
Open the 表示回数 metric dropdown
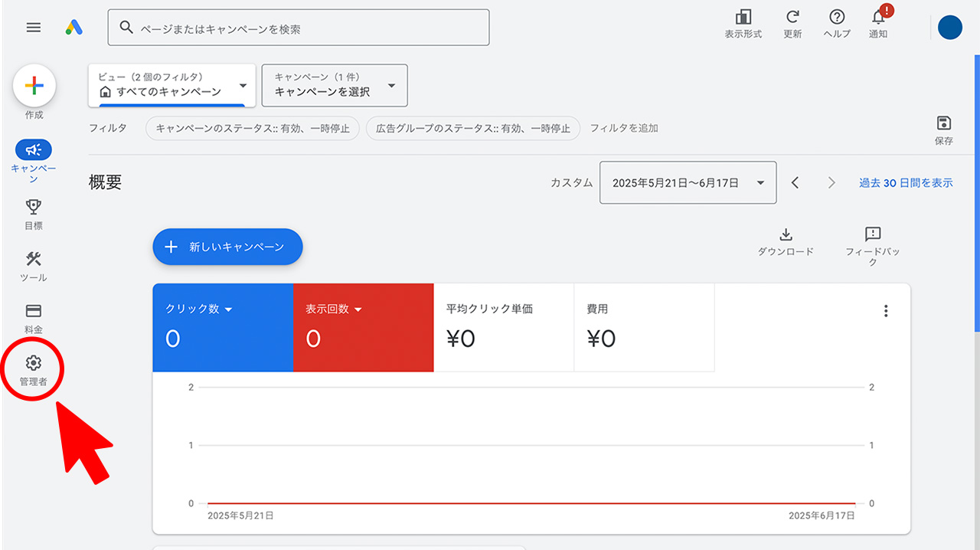(334, 309)
